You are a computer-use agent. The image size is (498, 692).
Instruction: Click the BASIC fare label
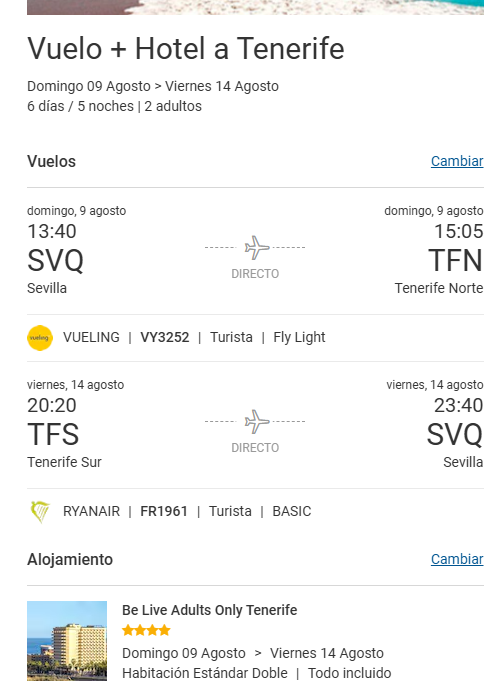coord(291,511)
